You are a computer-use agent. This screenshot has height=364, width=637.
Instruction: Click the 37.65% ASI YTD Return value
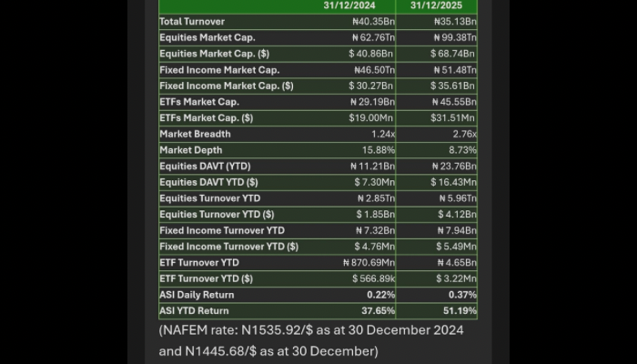[381, 310]
